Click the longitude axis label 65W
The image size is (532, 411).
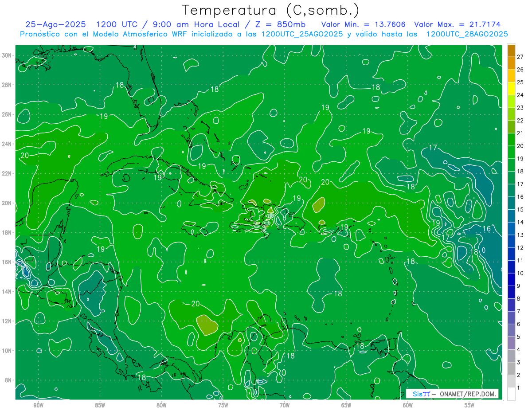point(346,405)
